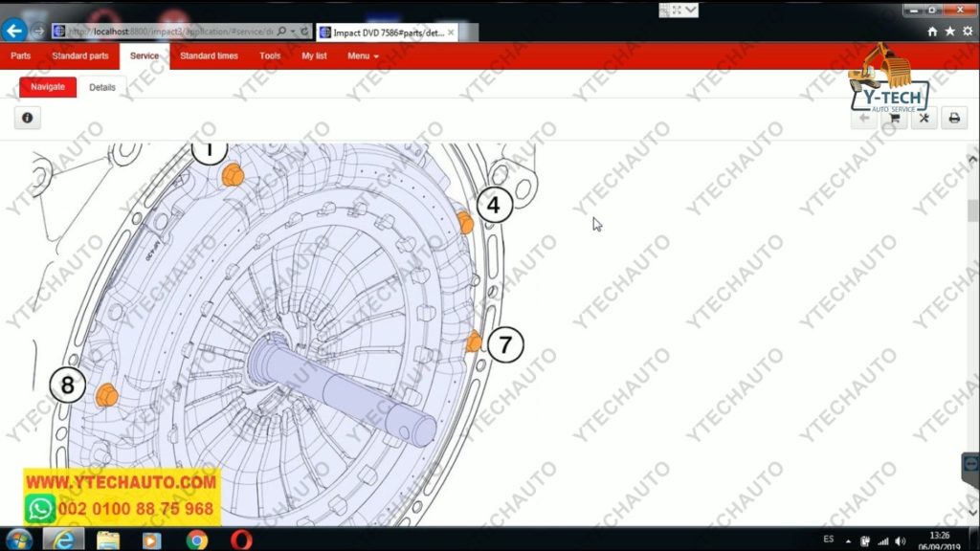Open File Explorer from taskbar

coord(107,540)
